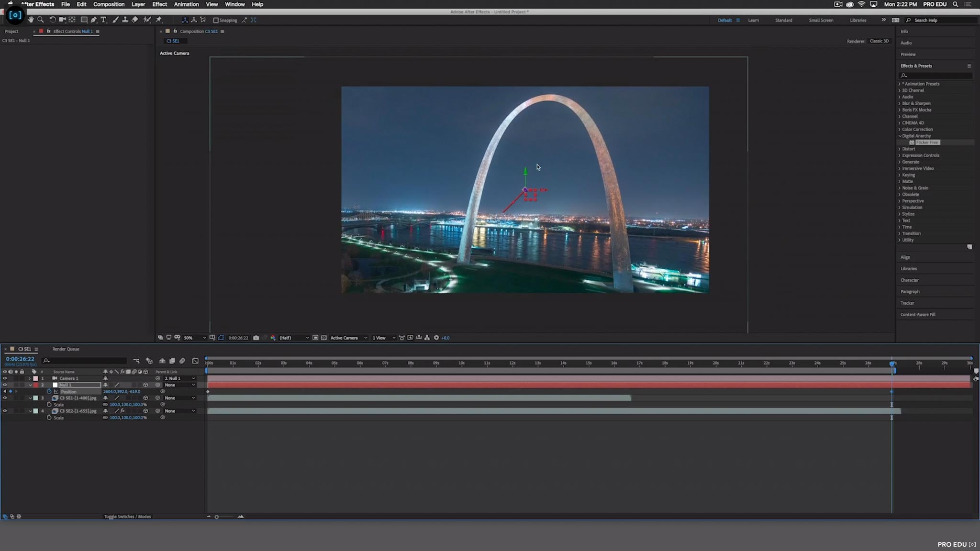This screenshot has width=980, height=551.
Task: Toggle the Position stopwatch on Null 1
Action: (x=49, y=391)
